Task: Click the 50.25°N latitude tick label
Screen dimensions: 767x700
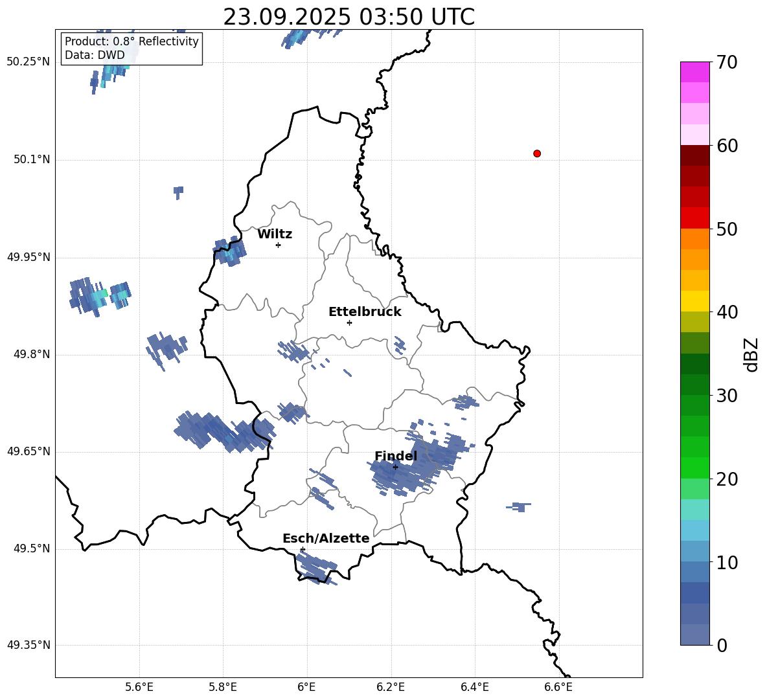Action: [29, 62]
